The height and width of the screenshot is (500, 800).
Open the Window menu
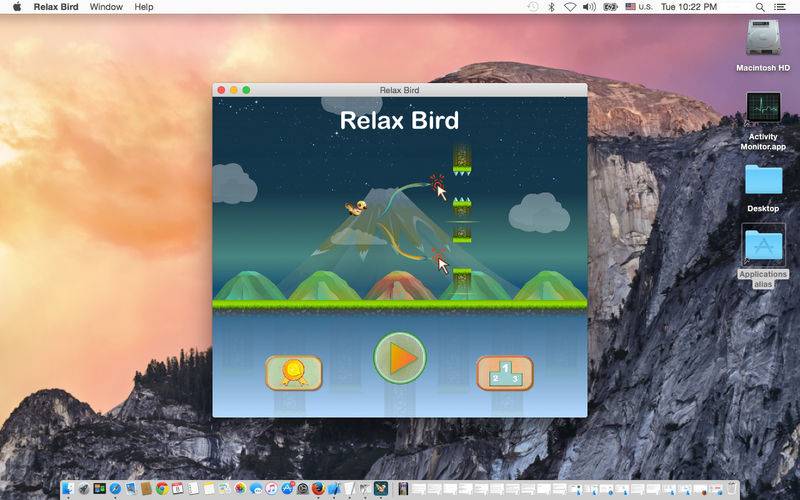click(106, 7)
